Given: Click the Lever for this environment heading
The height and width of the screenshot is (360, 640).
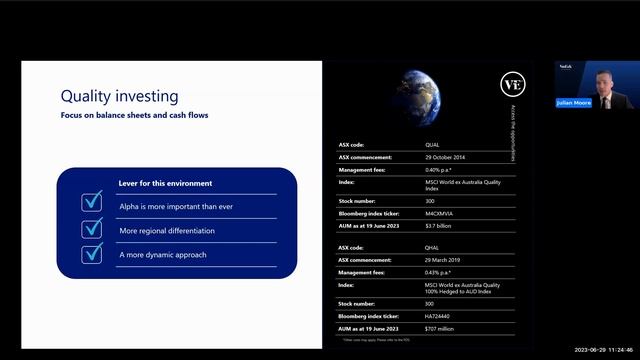Looking at the screenshot, I should [165, 183].
